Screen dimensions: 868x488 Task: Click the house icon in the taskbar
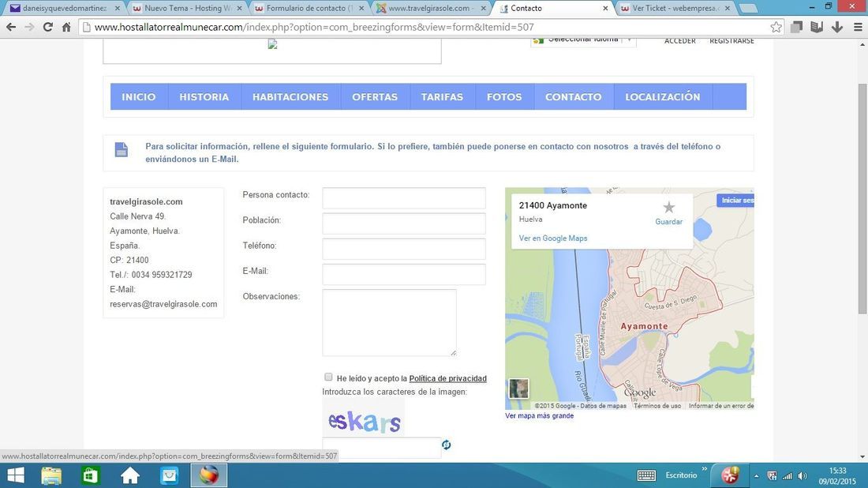tap(130, 475)
